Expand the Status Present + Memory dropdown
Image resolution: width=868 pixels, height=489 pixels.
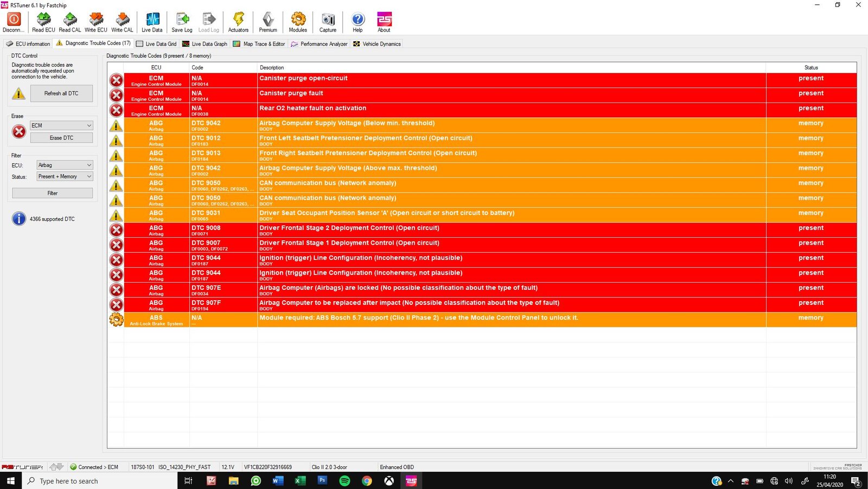point(65,176)
